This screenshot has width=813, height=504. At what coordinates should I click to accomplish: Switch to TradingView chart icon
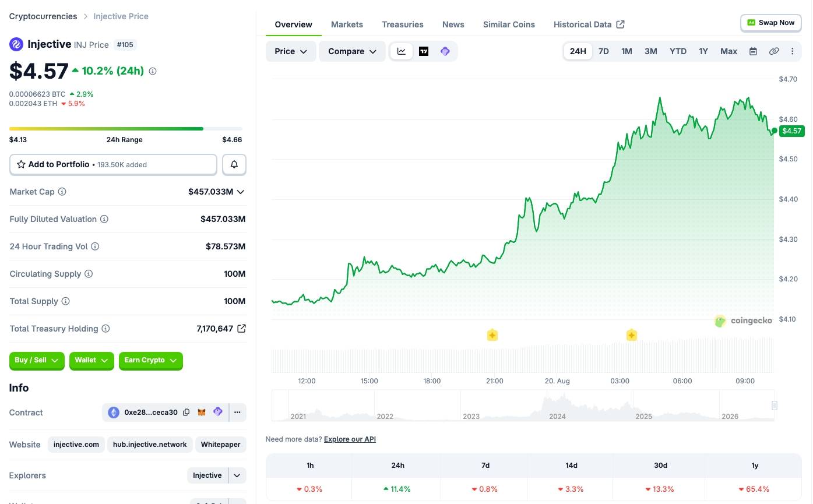pyautogui.click(x=424, y=51)
